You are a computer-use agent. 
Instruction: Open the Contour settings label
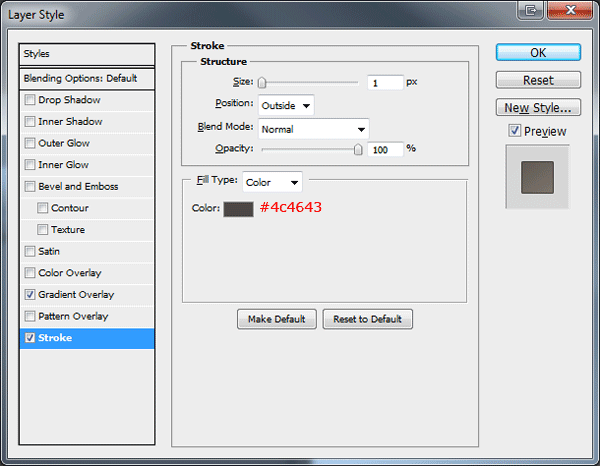point(70,208)
